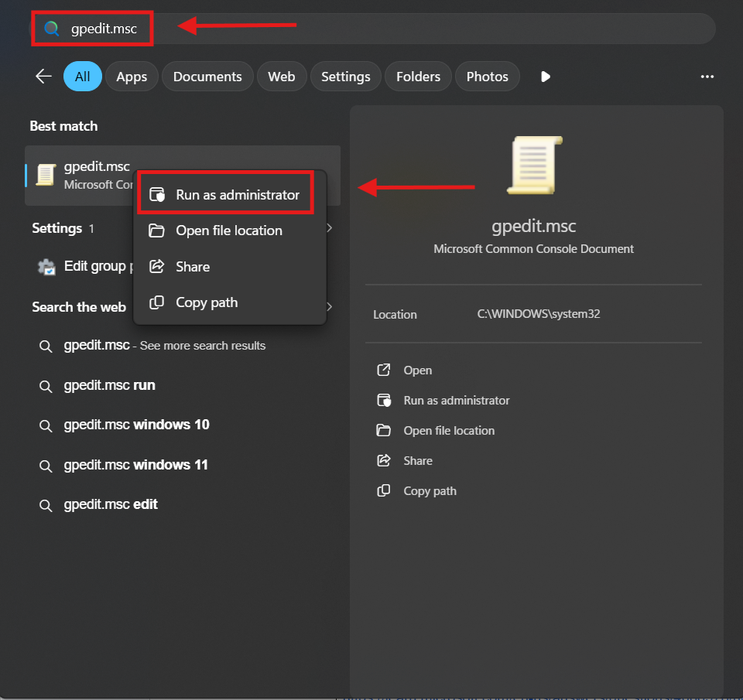Open gpedit.msc See more search results
The width and height of the screenshot is (743, 700).
click(183, 346)
